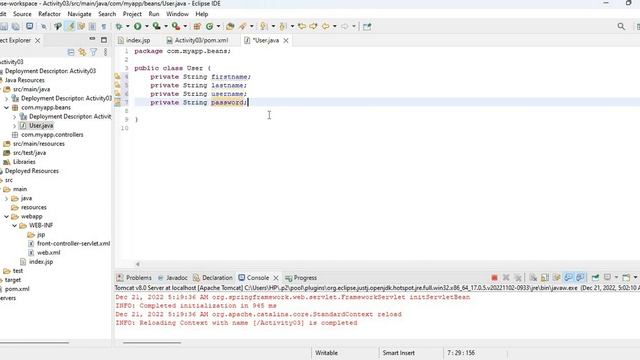Open External Tools dropdown arrow
The image size is (640, 360).
pos(185,26)
